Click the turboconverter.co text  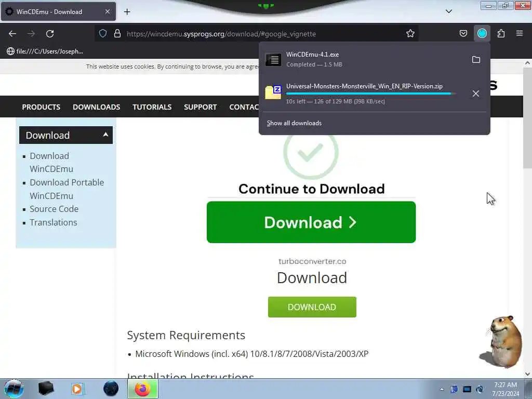(x=312, y=261)
